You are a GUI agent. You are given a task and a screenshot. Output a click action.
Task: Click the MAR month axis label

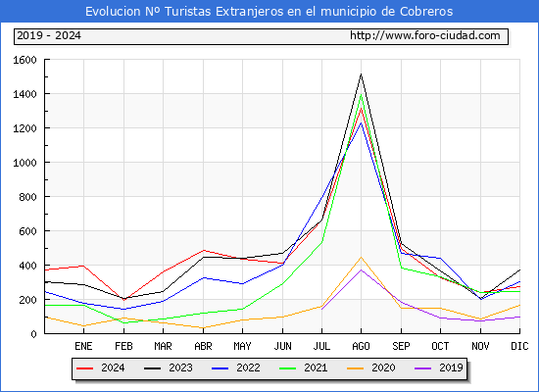163,346
